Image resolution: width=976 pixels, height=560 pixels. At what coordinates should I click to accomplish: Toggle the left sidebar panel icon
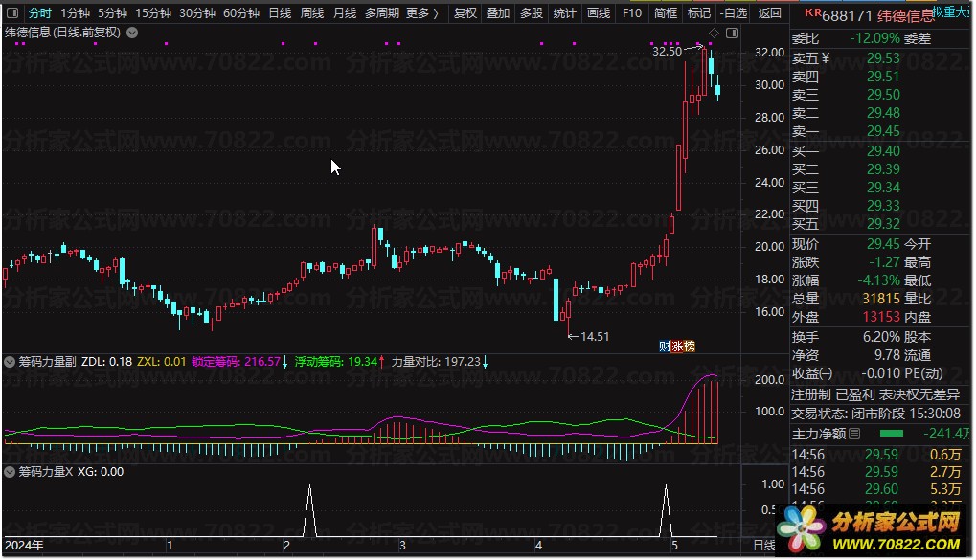click(12, 13)
